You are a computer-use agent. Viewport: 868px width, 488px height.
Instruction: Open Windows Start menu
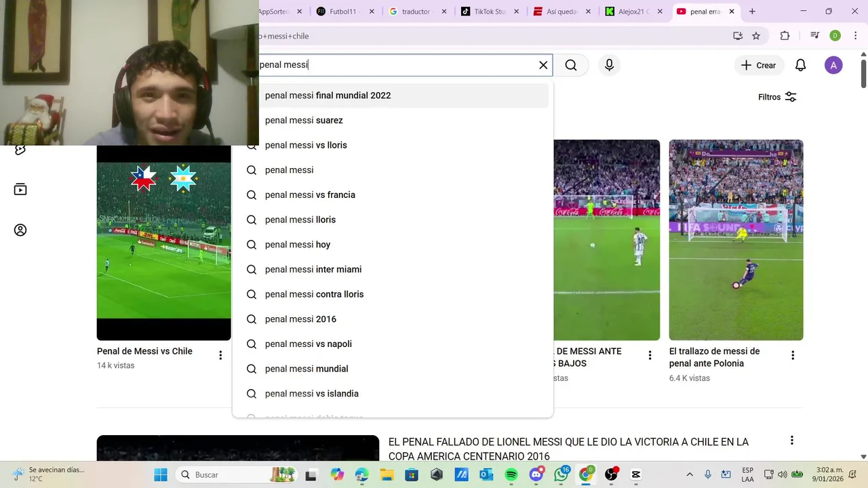(161, 474)
